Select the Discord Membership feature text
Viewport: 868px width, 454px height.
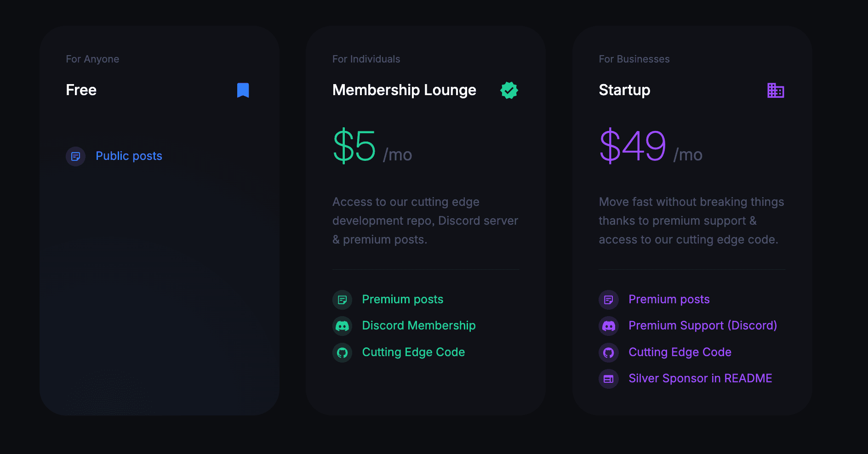pyautogui.click(x=419, y=325)
